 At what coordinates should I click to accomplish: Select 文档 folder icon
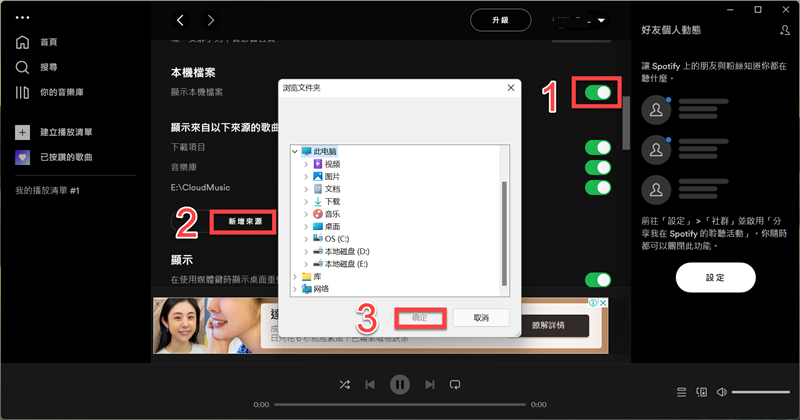pyautogui.click(x=318, y=189)
